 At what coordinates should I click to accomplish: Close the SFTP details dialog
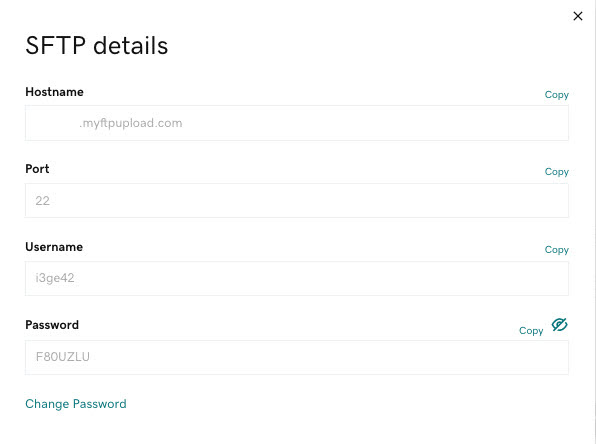pos(578,16)
